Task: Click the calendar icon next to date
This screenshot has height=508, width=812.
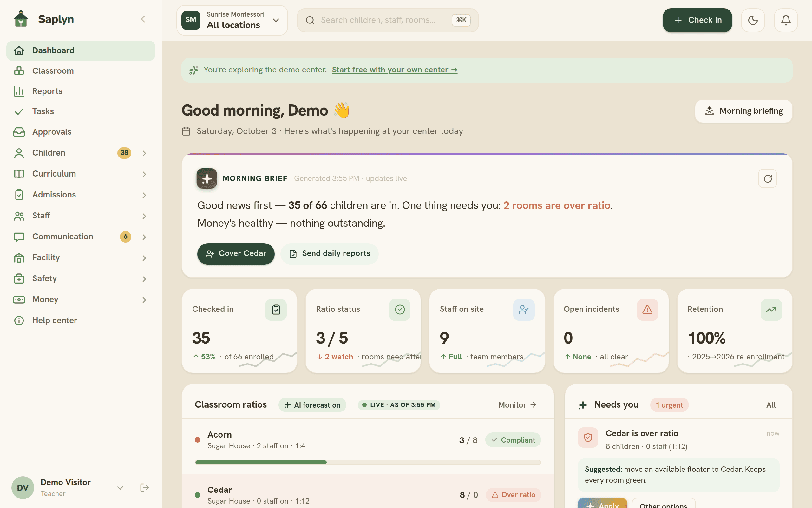Action: 186,131
